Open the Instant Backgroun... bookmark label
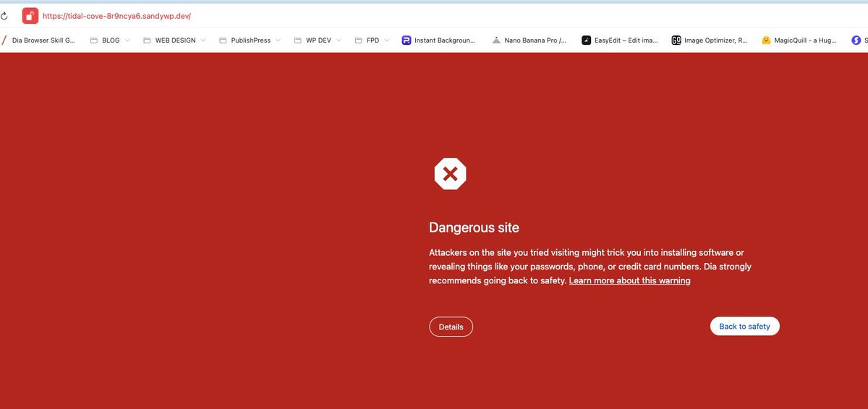This screenshot has height=409, width=868. (x=445, y=40)
